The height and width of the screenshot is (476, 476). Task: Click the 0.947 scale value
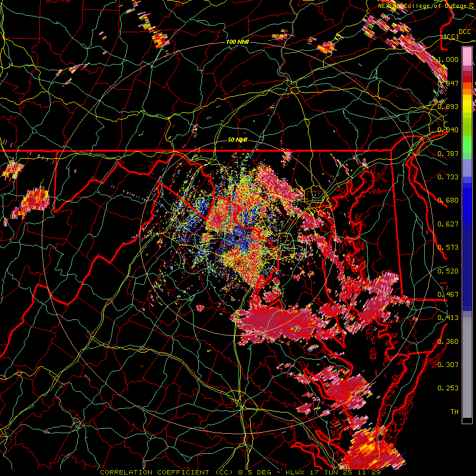448,83
